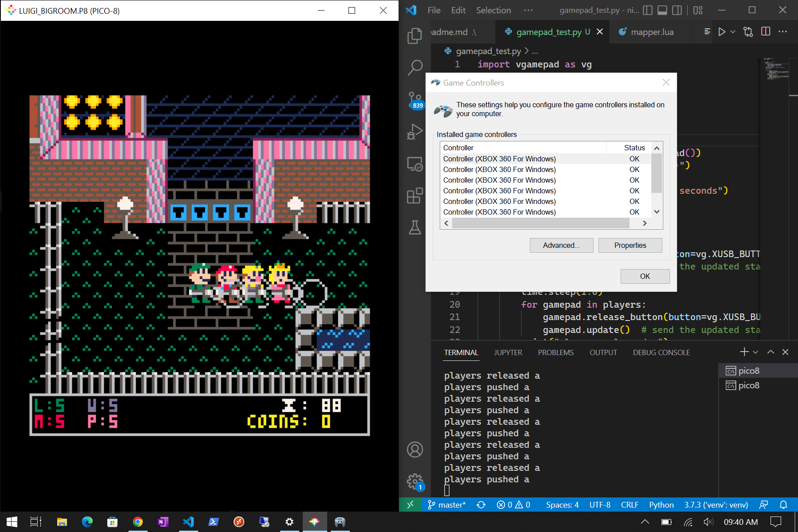Viewport: 798px width, 532px height.
Task: Click the controller list scroll-up arrow
Action: coord(657,148)
